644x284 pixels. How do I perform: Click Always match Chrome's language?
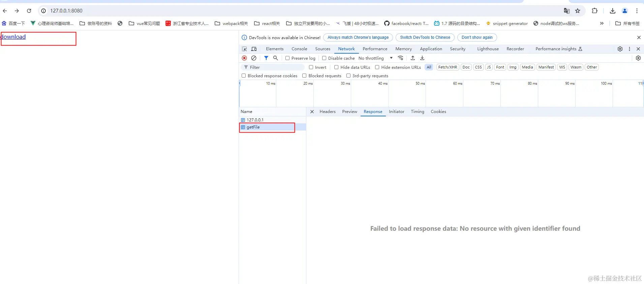tap(358, 37)
